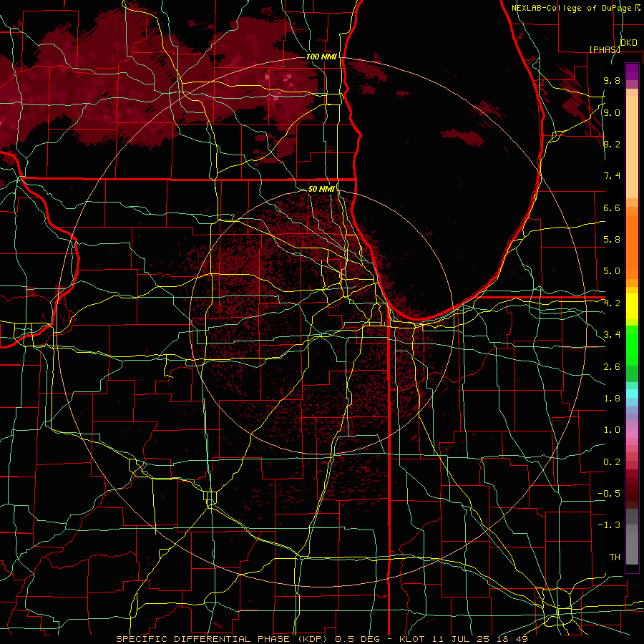Select the -0.5 value on the legend
Viewport: 644px width, 644px height.
click(609, 494)
